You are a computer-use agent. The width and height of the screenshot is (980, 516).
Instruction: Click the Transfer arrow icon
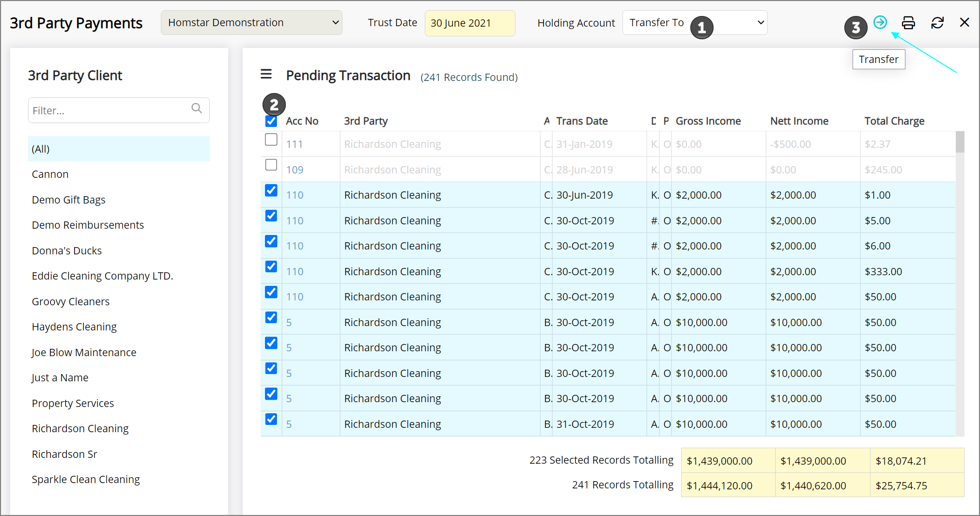click(880, 22)
